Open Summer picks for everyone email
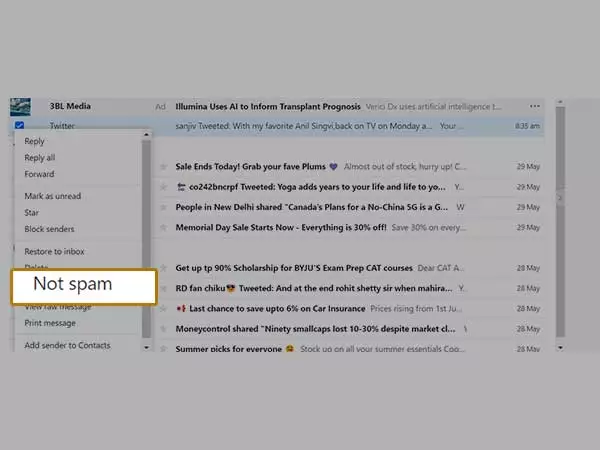 235,349
